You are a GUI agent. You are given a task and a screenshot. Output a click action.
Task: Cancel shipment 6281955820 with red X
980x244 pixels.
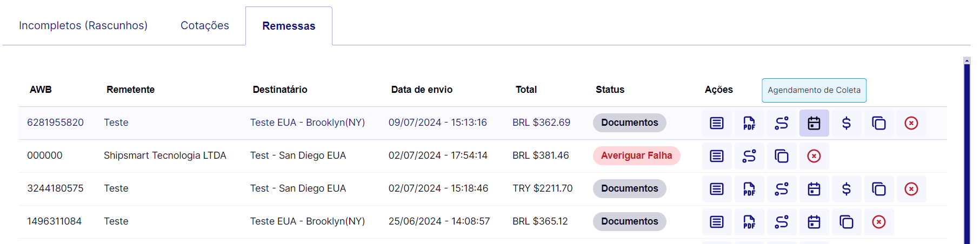(911, 123)
